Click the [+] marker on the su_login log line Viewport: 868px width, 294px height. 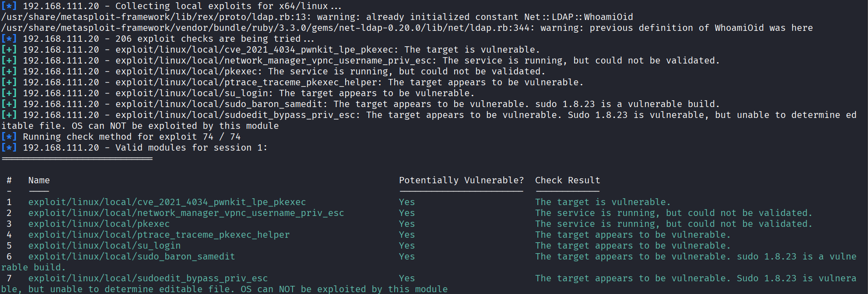click(x=9, y=93)
